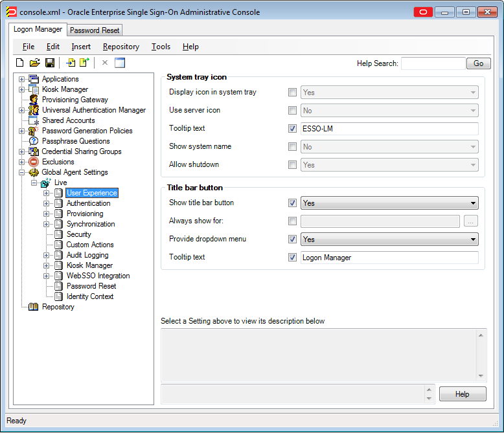
Task: Uncheck the title bar Tooltip text checkbox
Action: [292, 258]
